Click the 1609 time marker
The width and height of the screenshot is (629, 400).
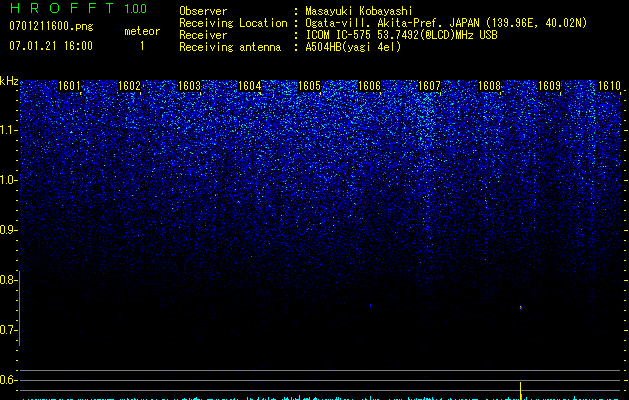click(x=549, y=86)
